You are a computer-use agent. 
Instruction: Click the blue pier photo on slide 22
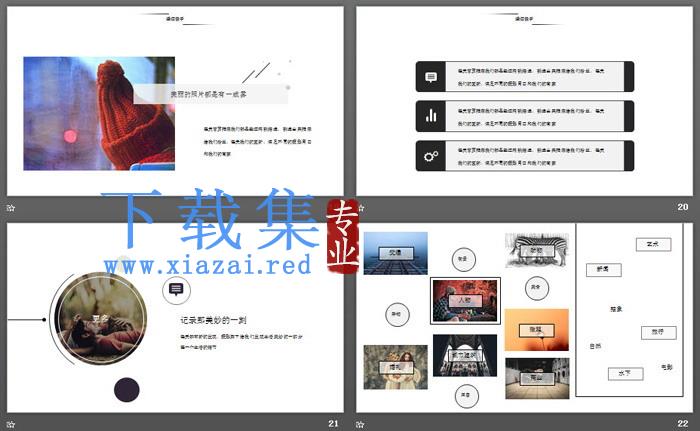coord(396,253)
